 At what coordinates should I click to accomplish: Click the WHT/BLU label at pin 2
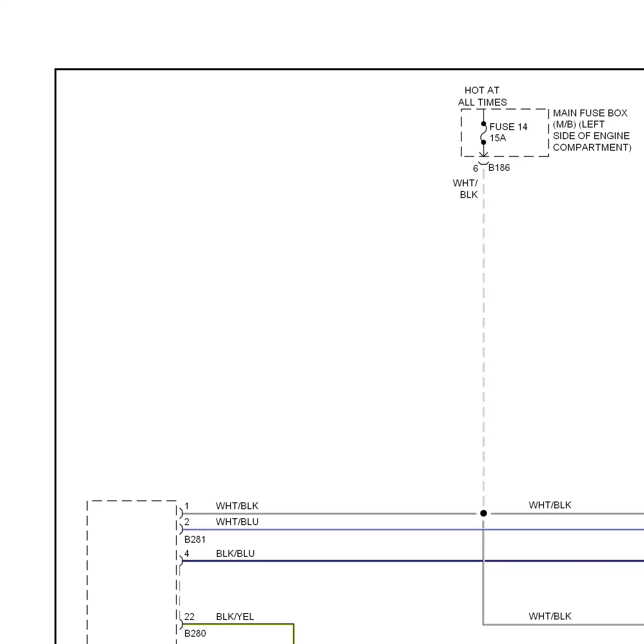[x=237, y=522]
